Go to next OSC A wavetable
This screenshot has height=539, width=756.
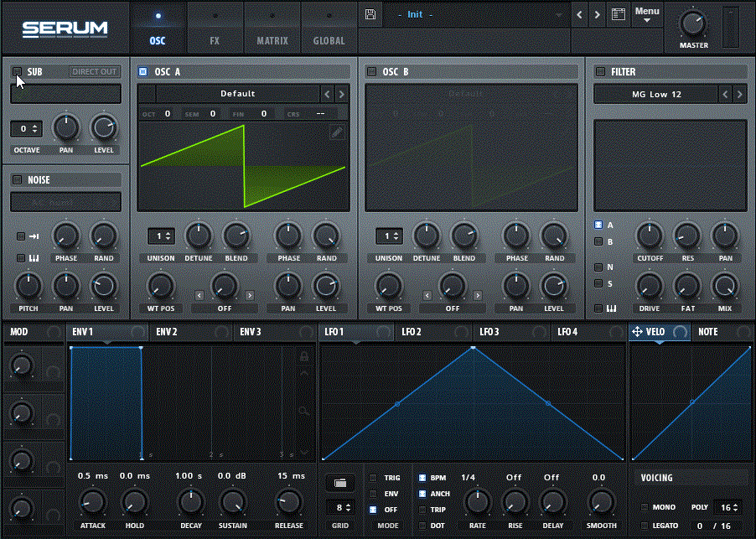tap(341, 94)
